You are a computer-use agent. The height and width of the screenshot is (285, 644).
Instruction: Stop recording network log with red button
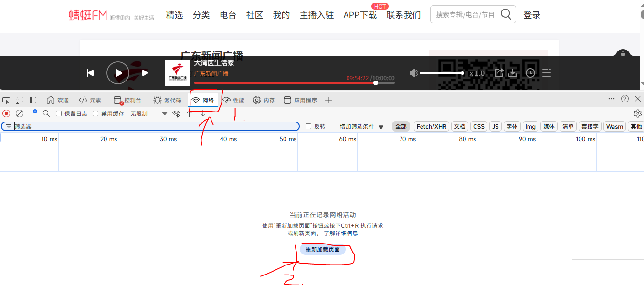(x=6, y=113)
